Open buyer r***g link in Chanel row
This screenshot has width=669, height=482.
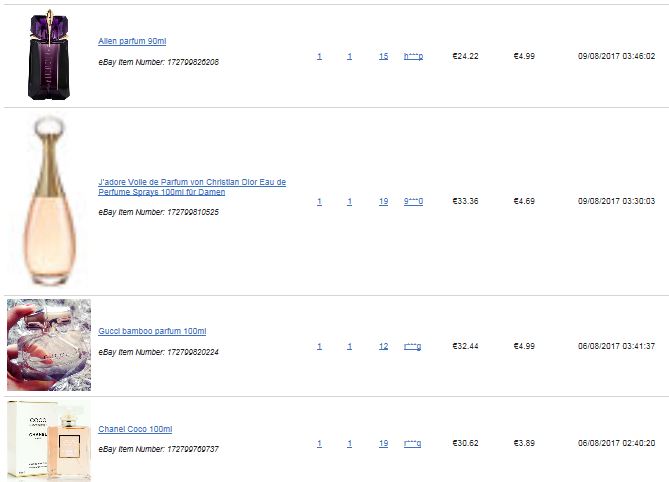point(412,443)
